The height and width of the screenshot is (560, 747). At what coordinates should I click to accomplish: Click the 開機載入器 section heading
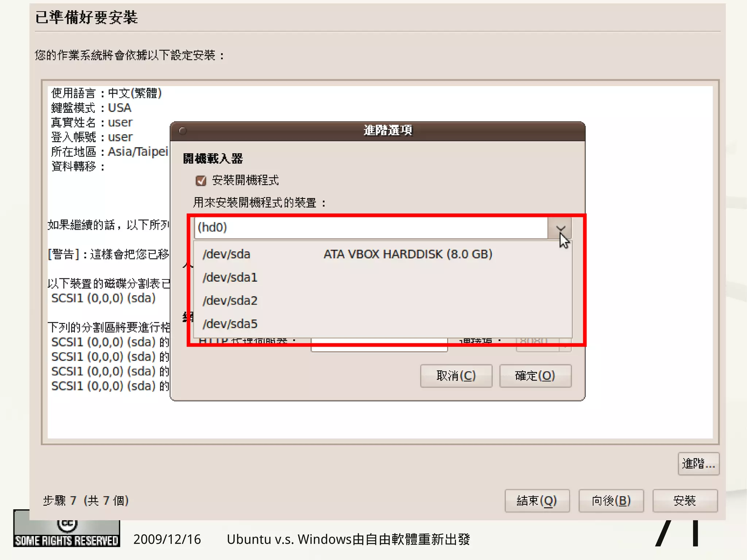point(213,159)
